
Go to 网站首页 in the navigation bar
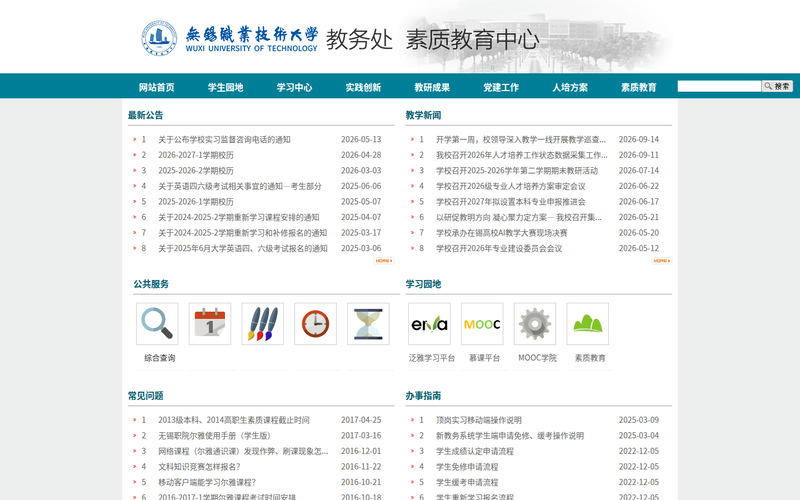tap(157, 87)
